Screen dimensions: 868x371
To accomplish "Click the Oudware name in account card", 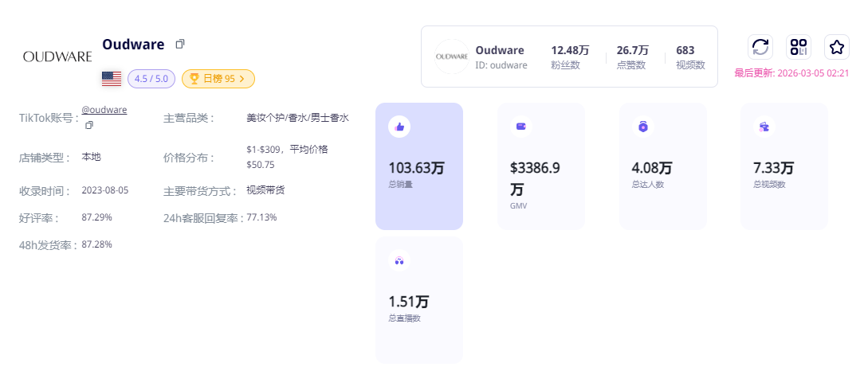I will click(x=500, y=50).
